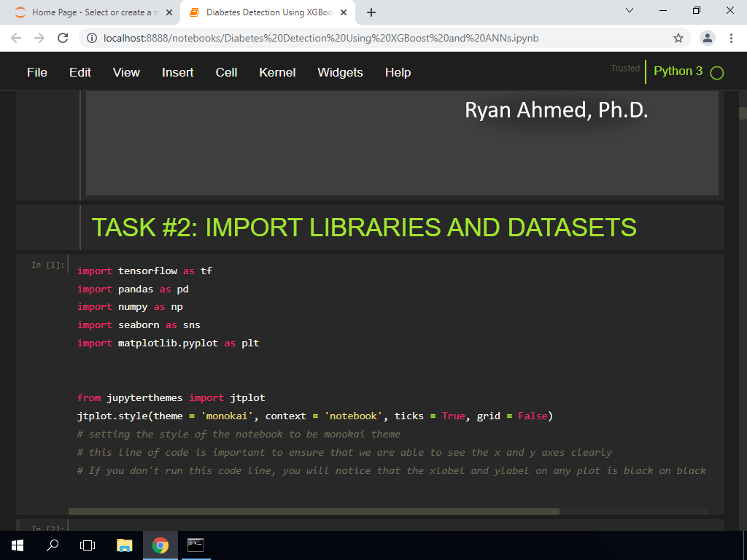The height and width of the screenshot is (560, 747).
Task: Open the Edit menu
Action: pyautogui.click(x=80, y=72)
